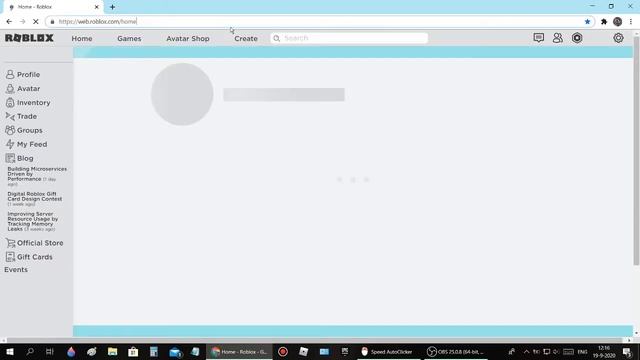Open Blog in sidebar

tap(19, 158)
